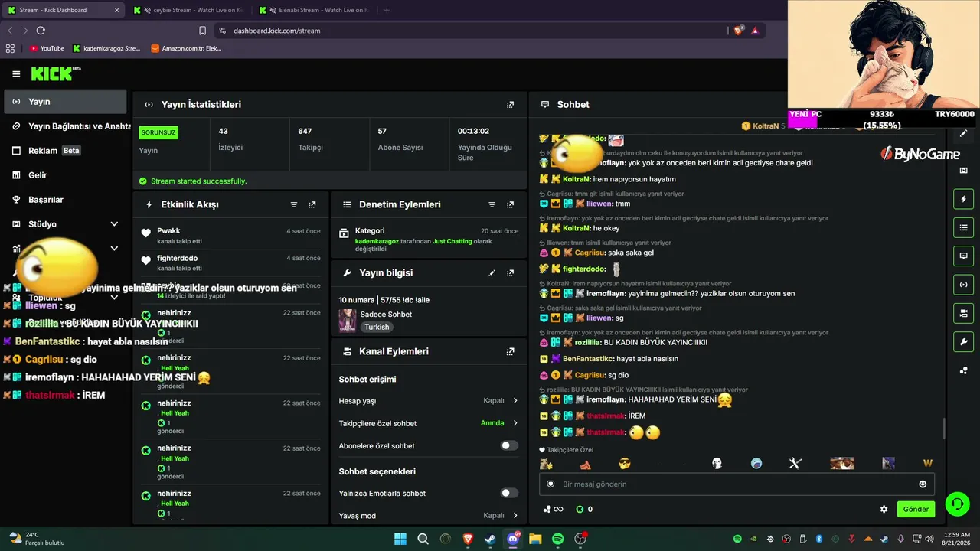Viewport: 980px width, 551px height.
Task: Open the green headset support button
Action: click(957, 504)
